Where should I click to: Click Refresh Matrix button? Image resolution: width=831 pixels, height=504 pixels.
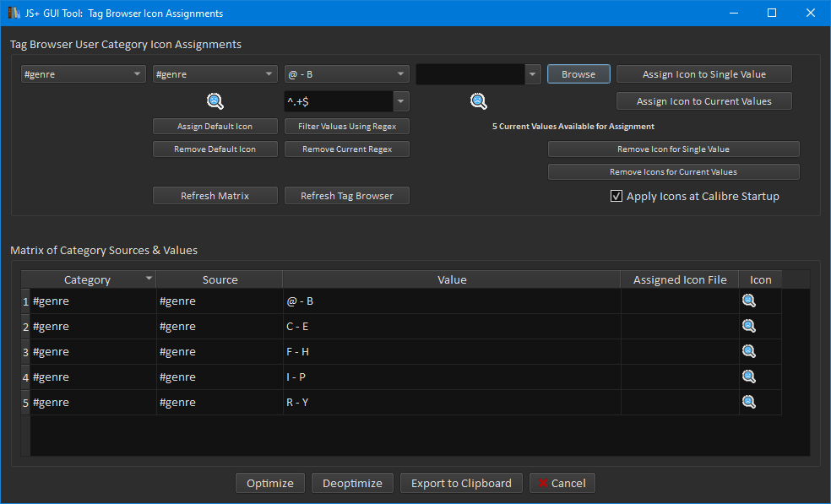(x=215, y=196)
